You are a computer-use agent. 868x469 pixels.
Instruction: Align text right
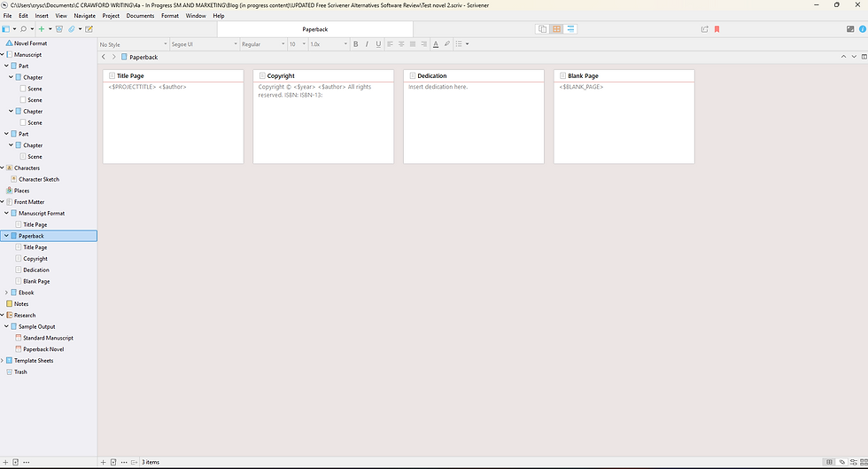[424, 43]
